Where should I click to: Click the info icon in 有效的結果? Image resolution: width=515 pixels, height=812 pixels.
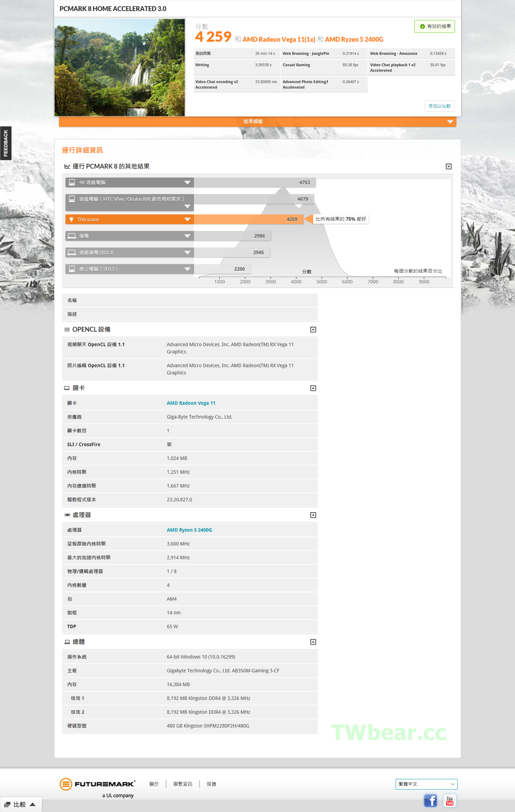[422, 26]
